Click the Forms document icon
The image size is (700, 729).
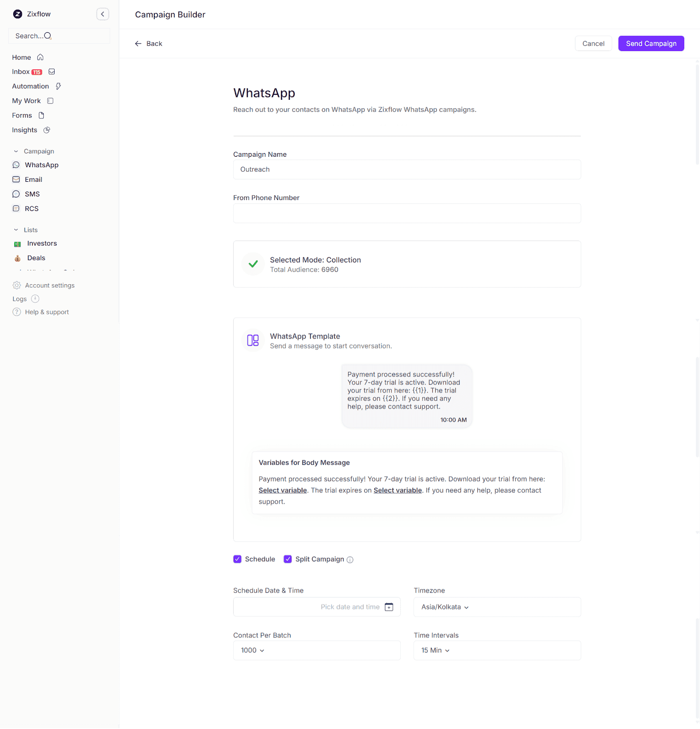point(41,116)
